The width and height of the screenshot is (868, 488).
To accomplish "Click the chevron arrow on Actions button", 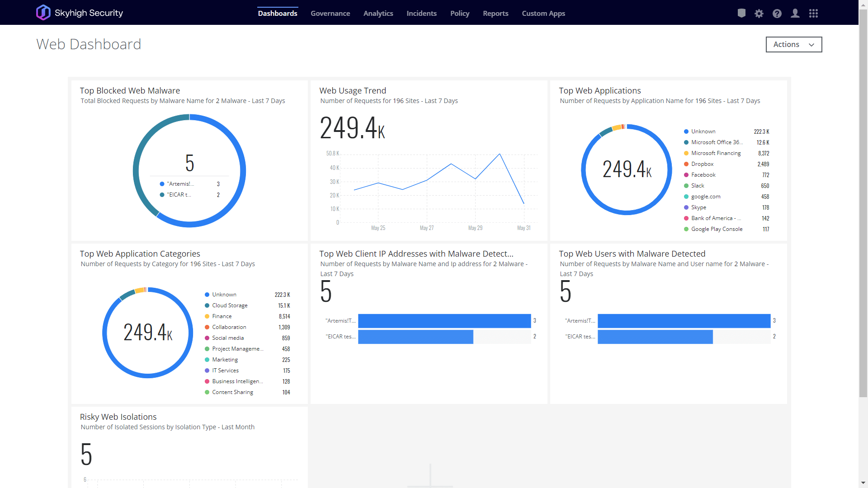I will click(x=811, y=45).
